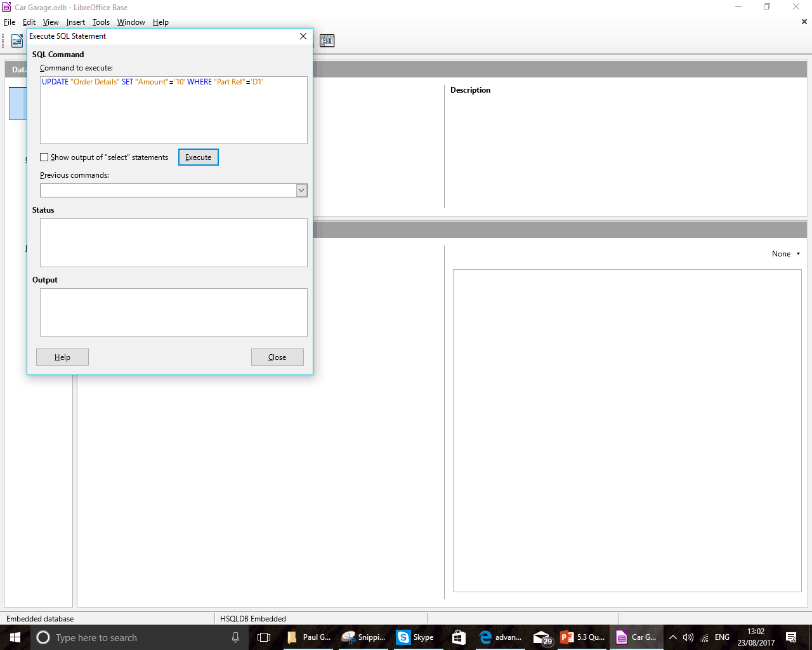Open Help for the SQL dialog
Image resolution: width=812 pixels, height=650 pixels.
(62, 357)
